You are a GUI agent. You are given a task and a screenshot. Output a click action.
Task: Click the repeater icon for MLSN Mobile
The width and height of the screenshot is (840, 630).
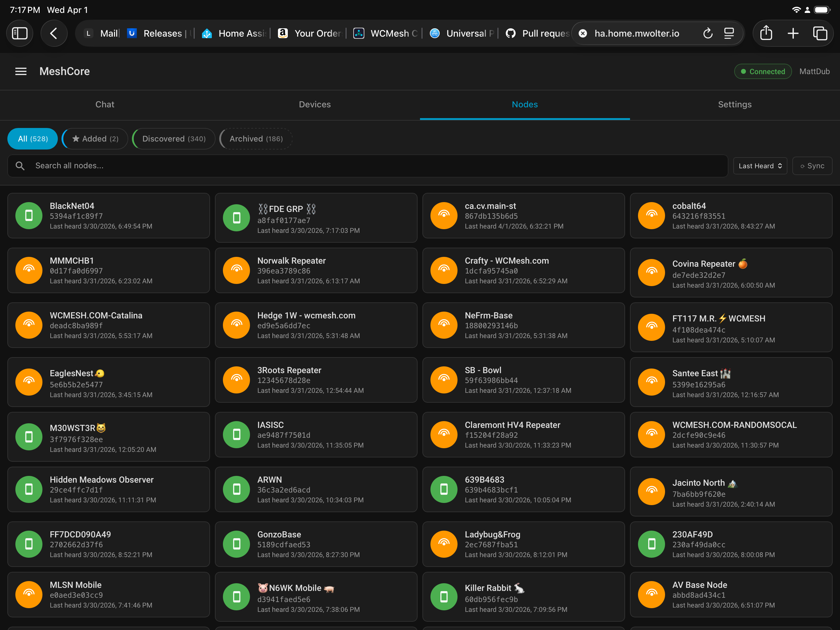[29, 595]
